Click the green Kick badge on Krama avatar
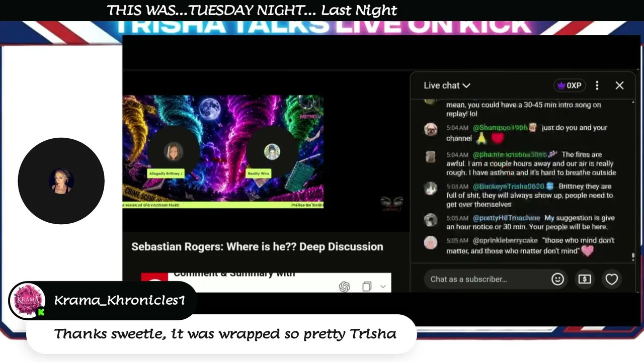This screenshot has height=362, width=644. [41, 312]
